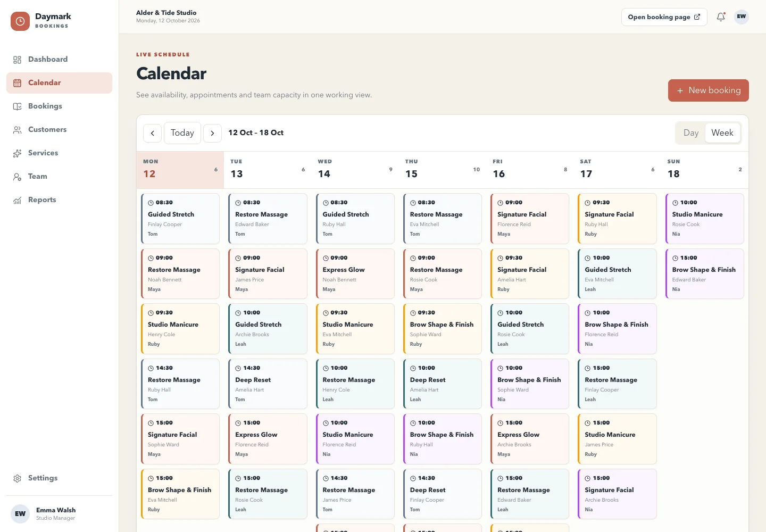766x532 pixels.
Task: Open Archie Brooks' Tuesday Guided Stretch booking
Action: point(268,329)
